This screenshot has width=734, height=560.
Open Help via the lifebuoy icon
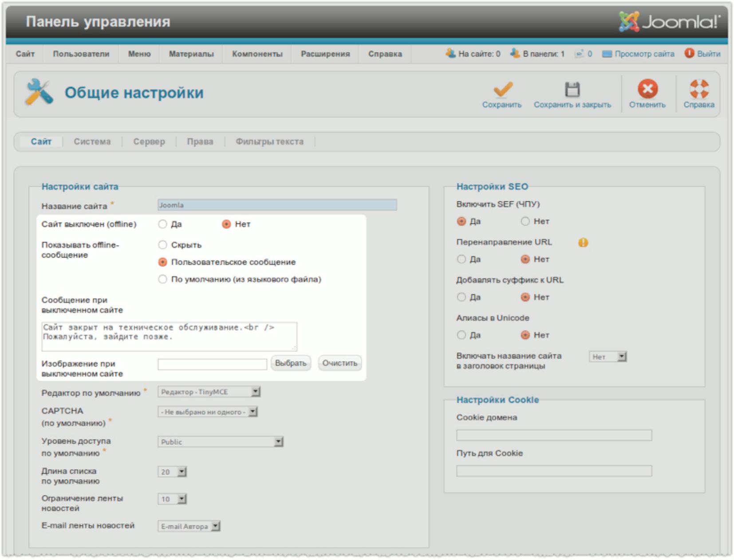pos(699,89)
